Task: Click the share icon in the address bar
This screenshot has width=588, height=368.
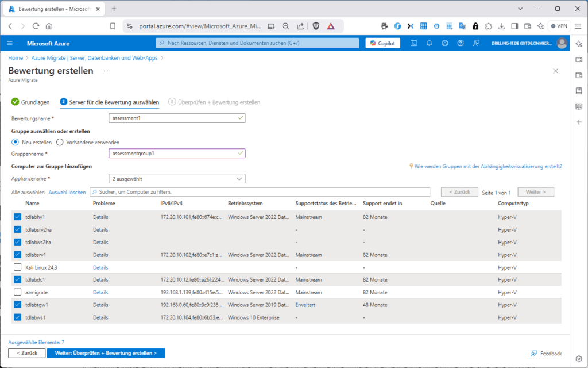Action: click(x=300, y=26)
